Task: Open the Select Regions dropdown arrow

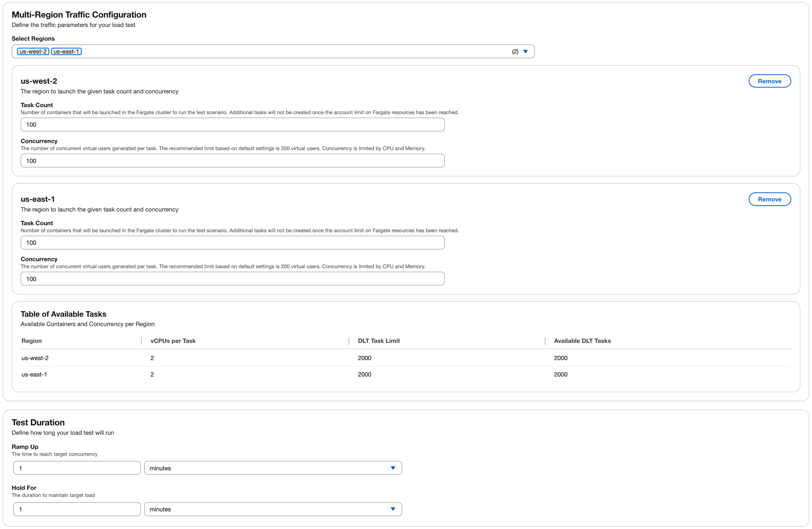Action: 525,52
